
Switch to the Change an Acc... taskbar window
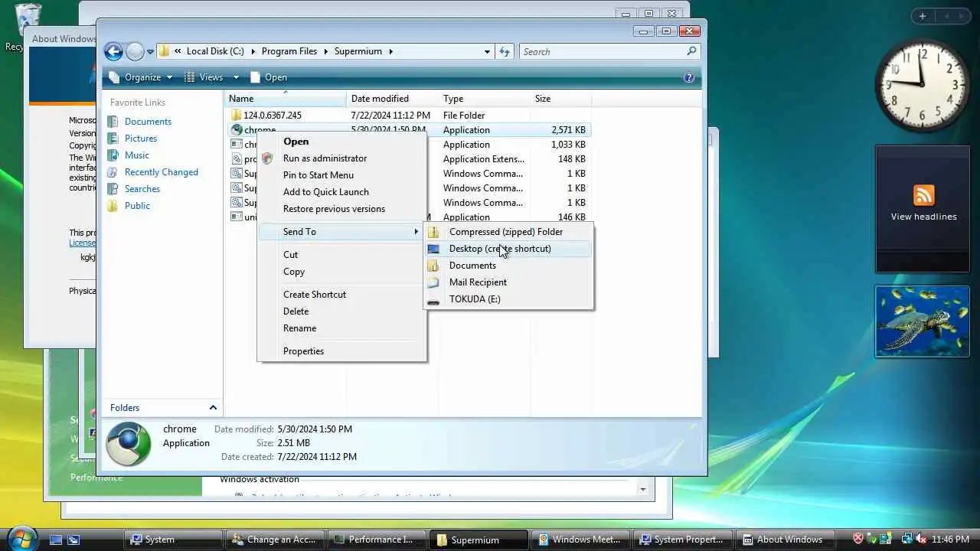pyautogui.click(x=276, y=540)
